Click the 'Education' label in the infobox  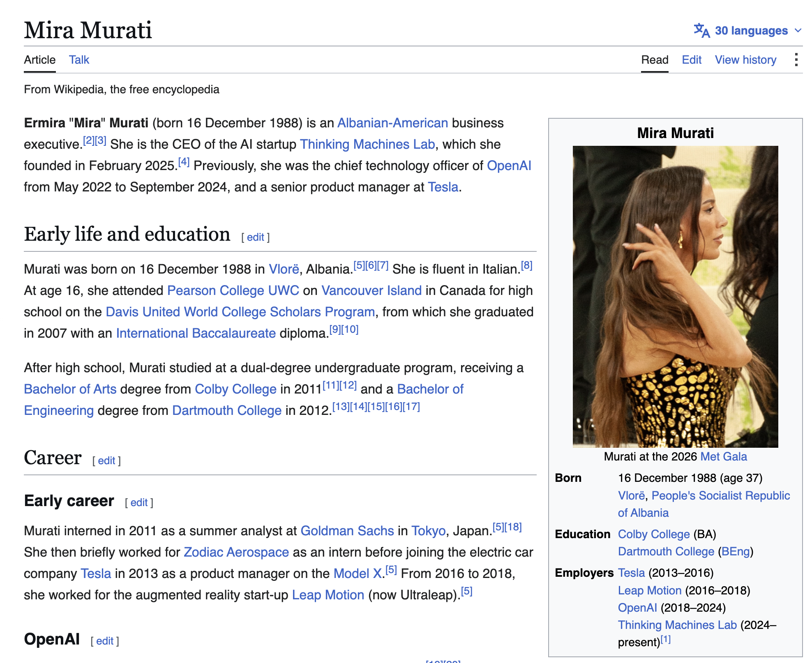[x=582, y=534]
